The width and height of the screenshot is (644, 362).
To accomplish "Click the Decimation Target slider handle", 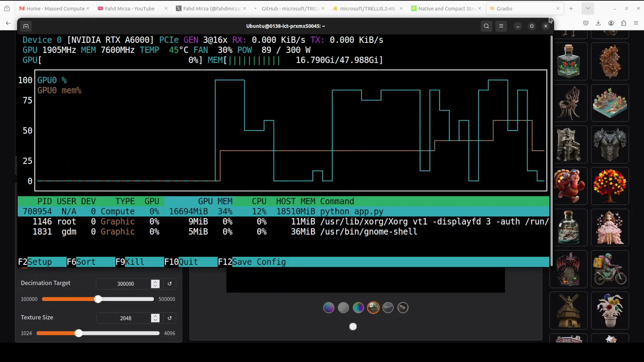I will click(98, 299).
